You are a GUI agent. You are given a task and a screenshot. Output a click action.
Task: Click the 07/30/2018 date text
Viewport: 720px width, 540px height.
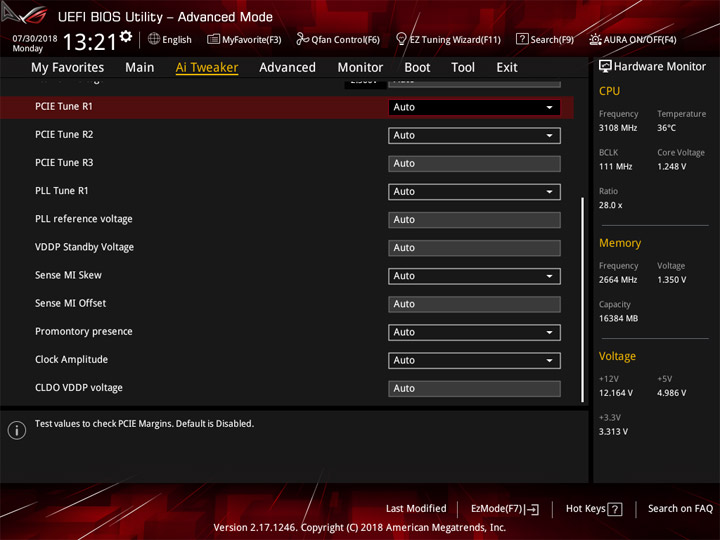[x=35, y=39]
